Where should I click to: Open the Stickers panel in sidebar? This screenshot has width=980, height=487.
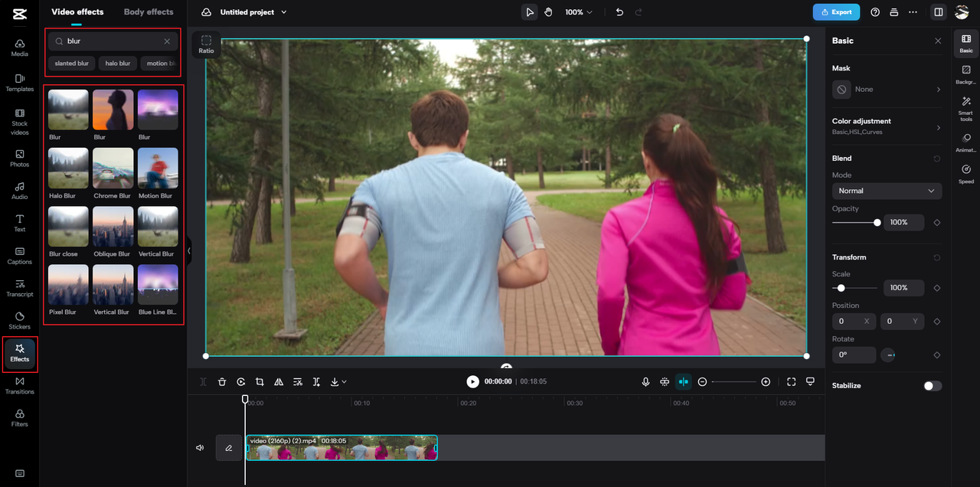[x=20, y=320]
